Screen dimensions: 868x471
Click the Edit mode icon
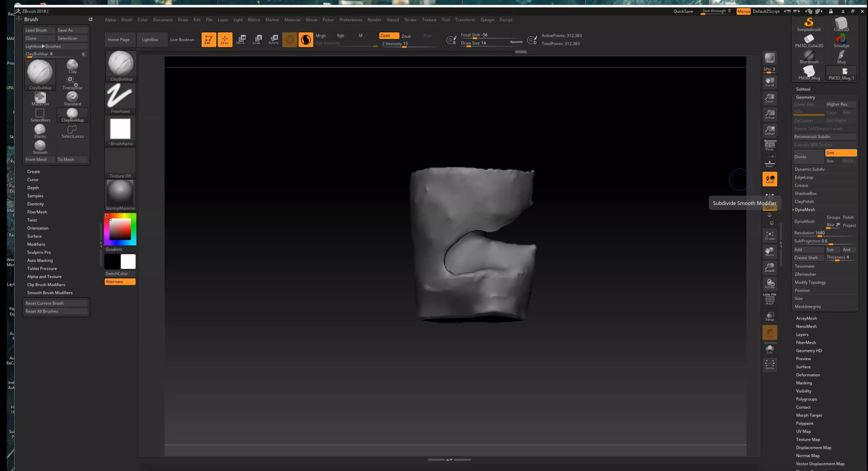[x=208, y=40]
